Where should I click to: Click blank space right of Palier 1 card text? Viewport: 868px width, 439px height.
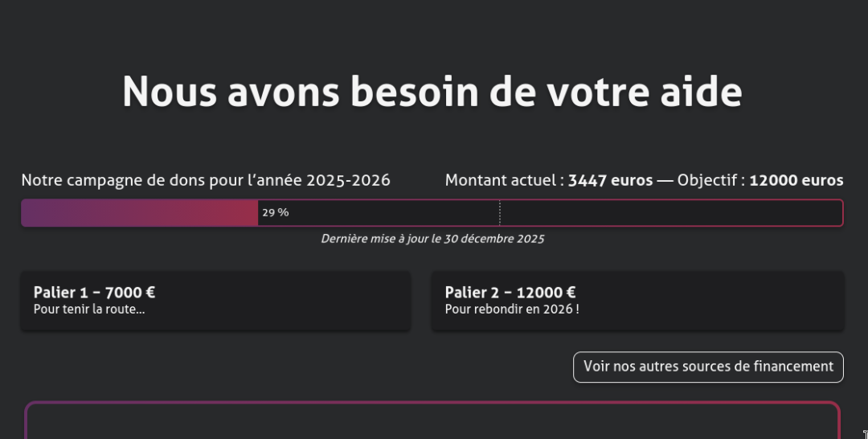tap(305, 301)
